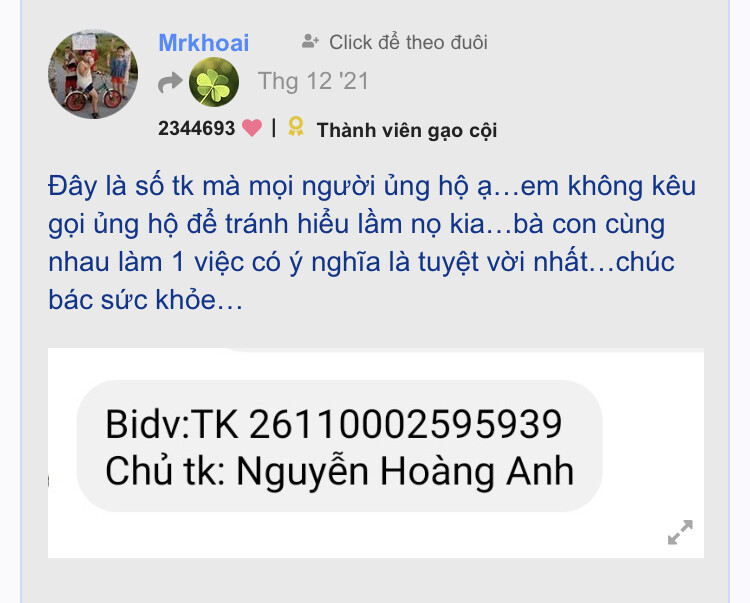Open the Mrkhoai username link
The height and width of the screenshot is (603, 750).
pos(204,43)
